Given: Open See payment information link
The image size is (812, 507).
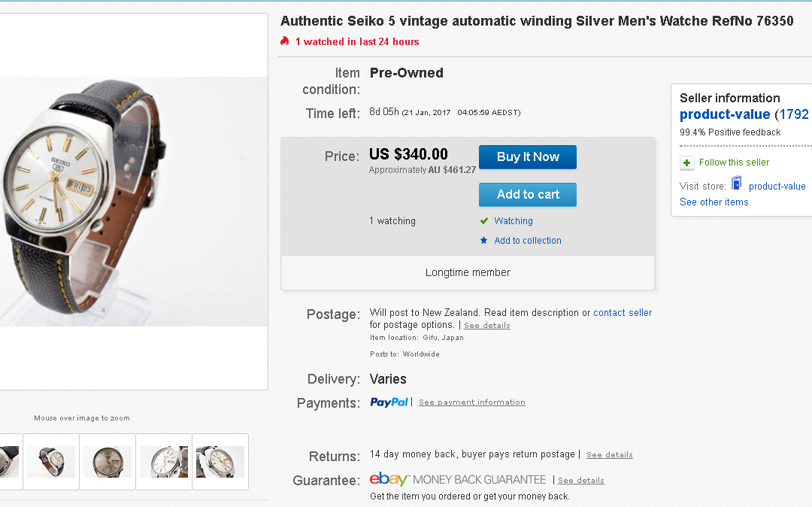Looking at the screenshot, I should pyautogui.click(x=471, y=402).
